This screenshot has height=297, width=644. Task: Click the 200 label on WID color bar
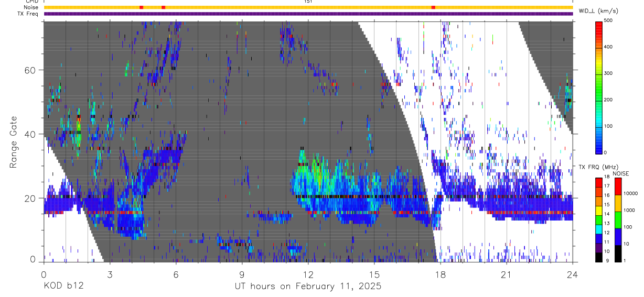[609, 100]
